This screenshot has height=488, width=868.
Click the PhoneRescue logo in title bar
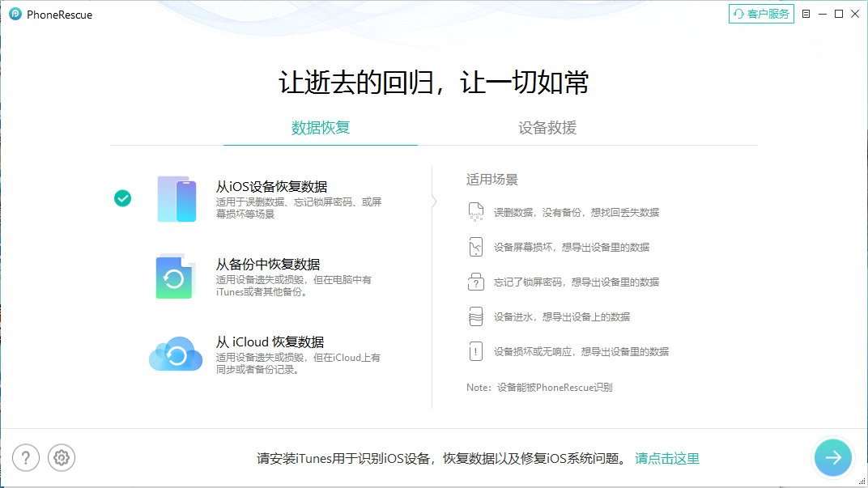(x=15, y=15)
